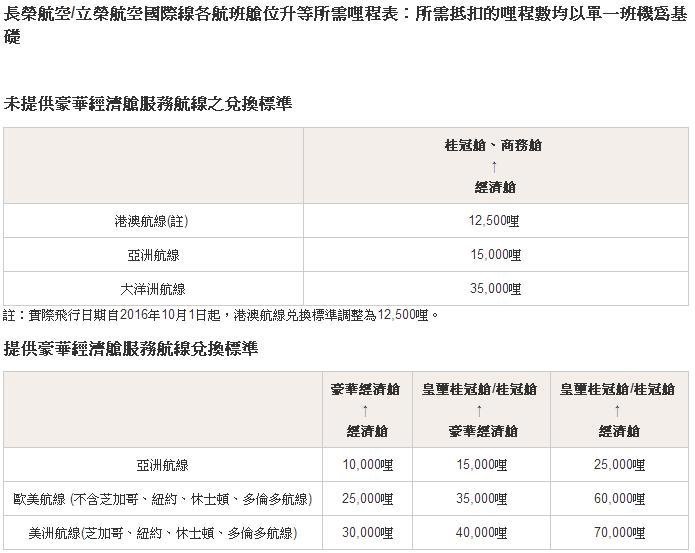Click the 桂冠艙、商務艙 header text in first table
Viewport: 695px width, 553px height.
494,145
